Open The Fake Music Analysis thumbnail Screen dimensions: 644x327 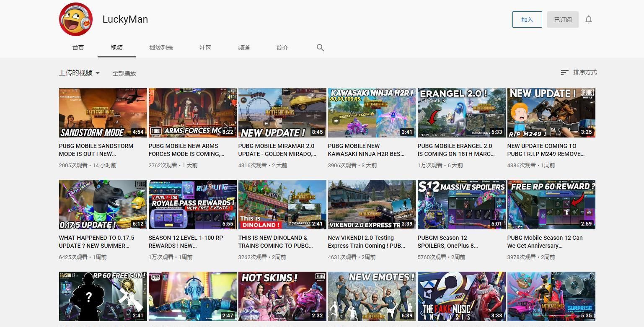[462, 296]
